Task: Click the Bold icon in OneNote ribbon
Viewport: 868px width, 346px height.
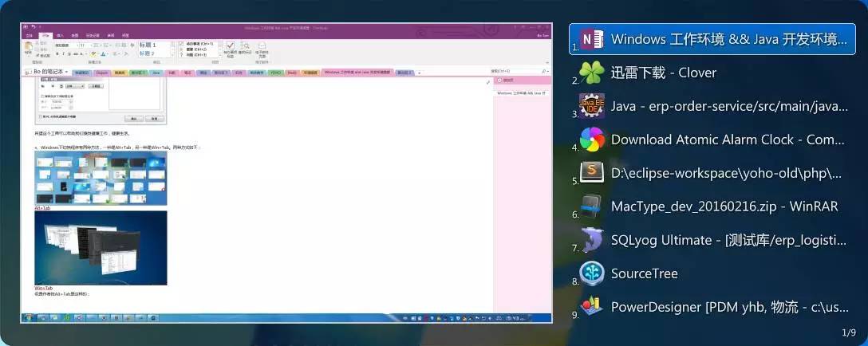Action: point(57,53)
